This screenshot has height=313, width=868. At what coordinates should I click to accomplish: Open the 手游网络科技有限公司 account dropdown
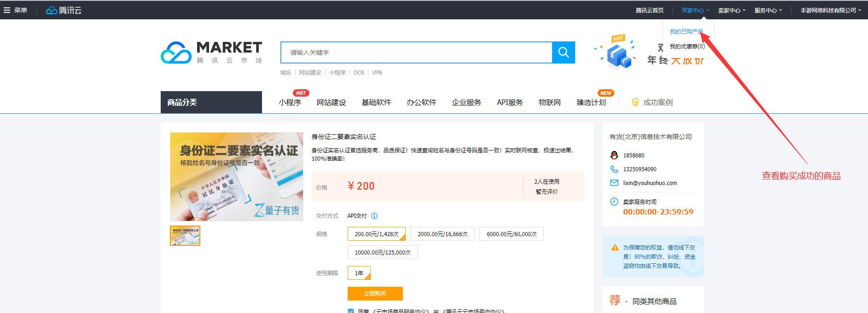coord(831,10)
